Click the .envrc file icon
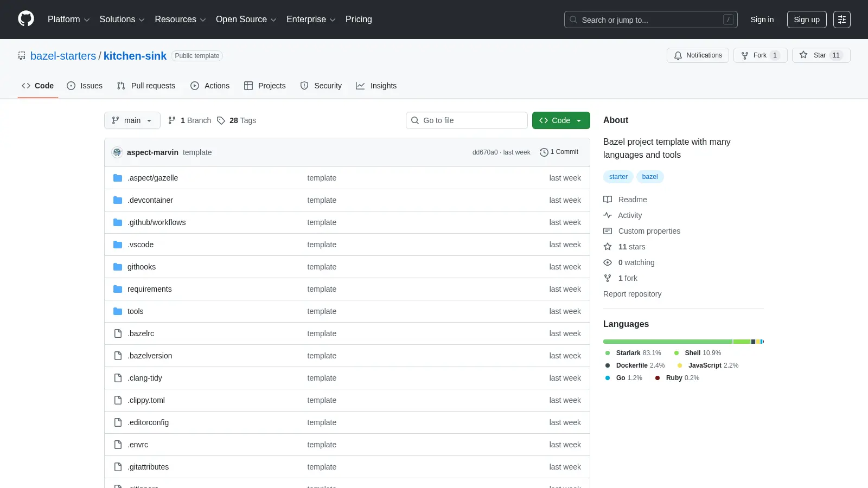The image size is (868, 488). click(118, 445)
